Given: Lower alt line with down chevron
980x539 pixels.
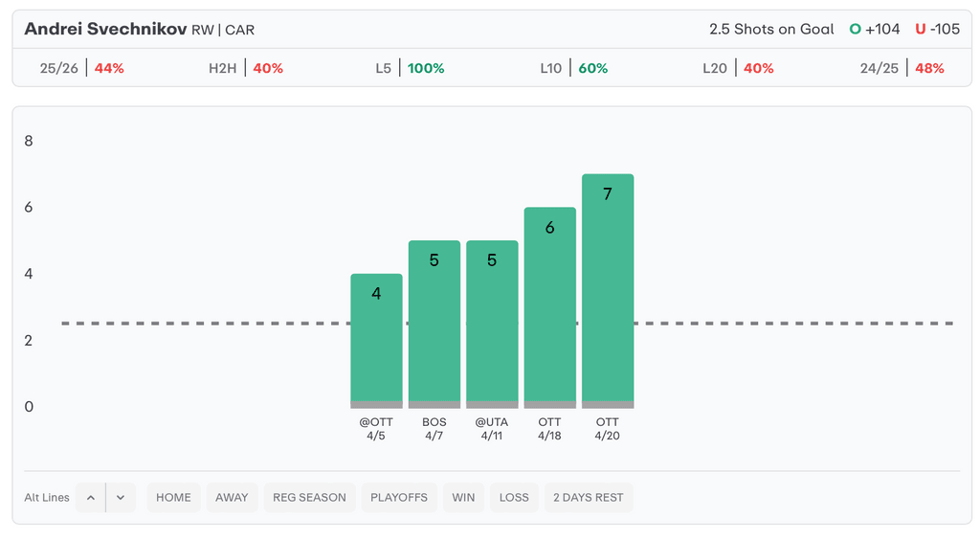Looking at the screenshot, I should 121,498.
